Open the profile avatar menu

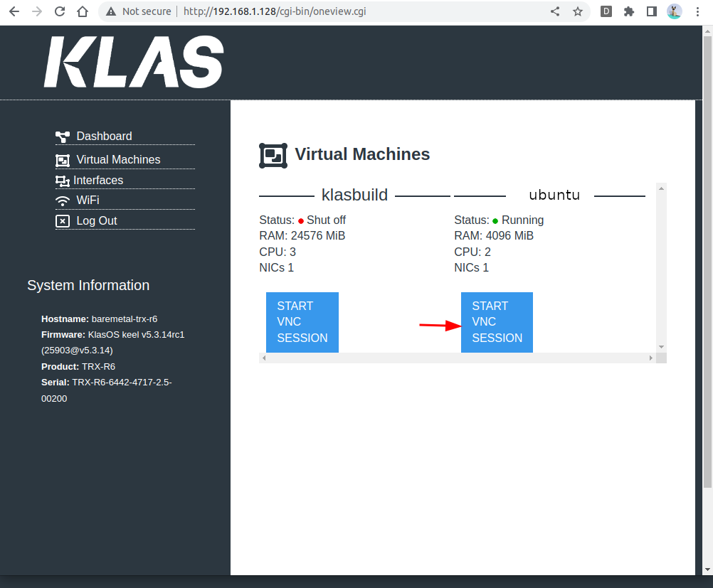[675, 11]
